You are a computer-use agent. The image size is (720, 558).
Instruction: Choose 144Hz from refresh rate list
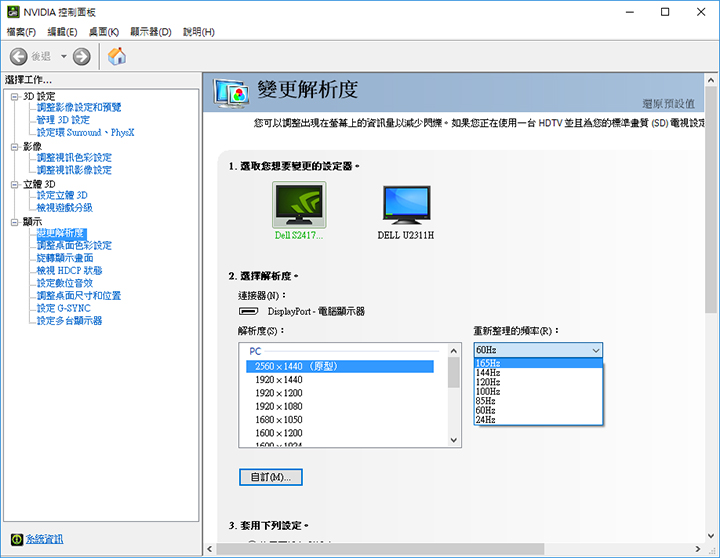click(x=538, y=372)
